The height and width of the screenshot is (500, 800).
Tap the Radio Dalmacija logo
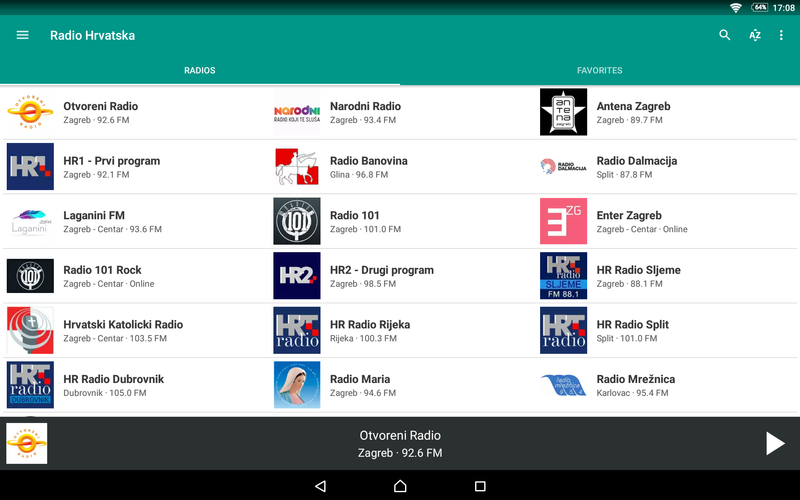coord(563,166)
